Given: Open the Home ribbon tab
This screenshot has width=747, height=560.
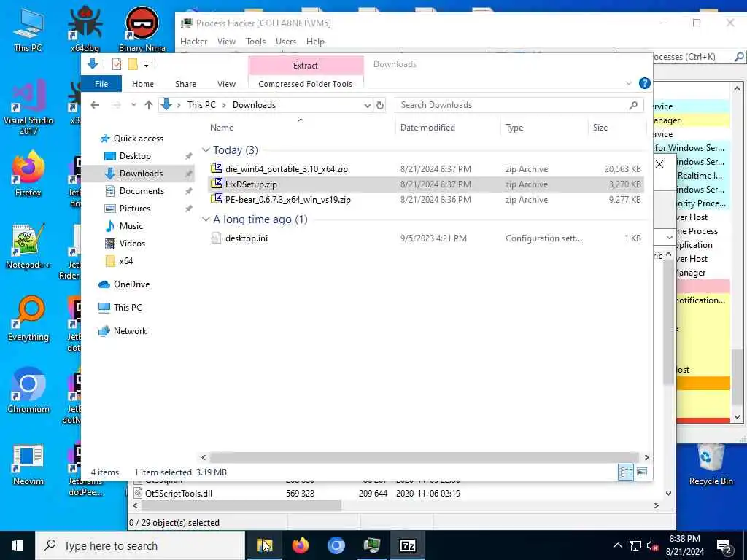Looking at the screenshot, I should 143,84.
